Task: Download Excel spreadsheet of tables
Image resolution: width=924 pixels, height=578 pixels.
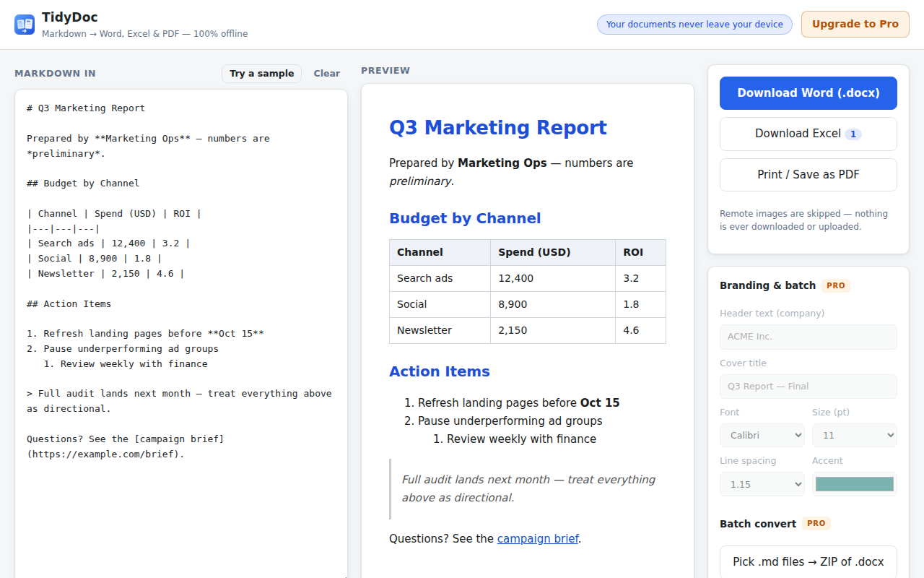Action: click(x=808, y=134)
